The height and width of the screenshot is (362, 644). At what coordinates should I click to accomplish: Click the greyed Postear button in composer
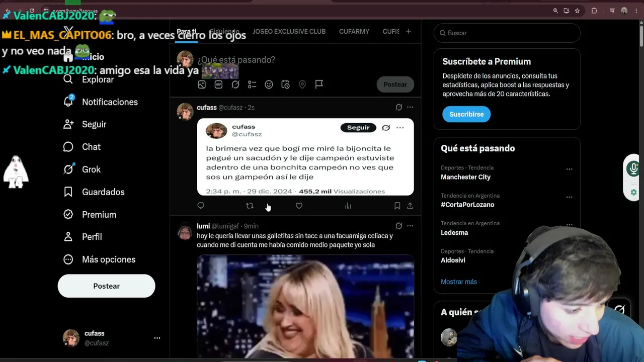[395, 84]
